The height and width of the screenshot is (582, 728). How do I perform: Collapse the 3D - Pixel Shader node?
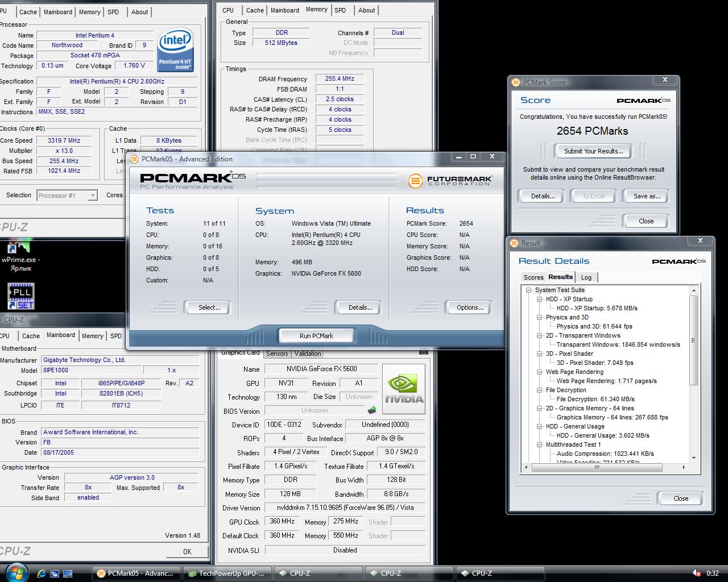coord(539,354)
